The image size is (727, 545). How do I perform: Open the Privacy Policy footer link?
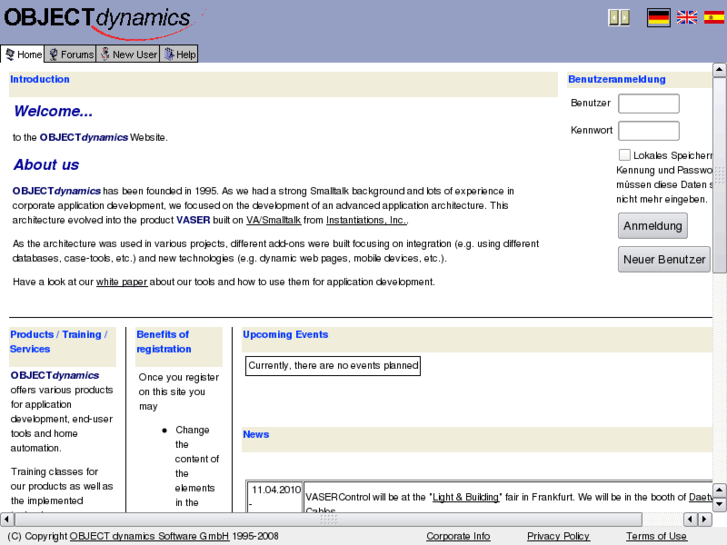tap(558, 536)
